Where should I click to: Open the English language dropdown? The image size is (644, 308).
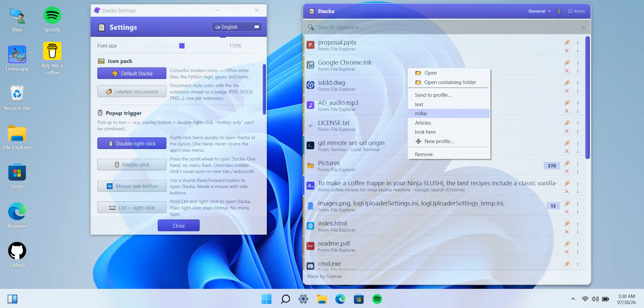(237, 27)
